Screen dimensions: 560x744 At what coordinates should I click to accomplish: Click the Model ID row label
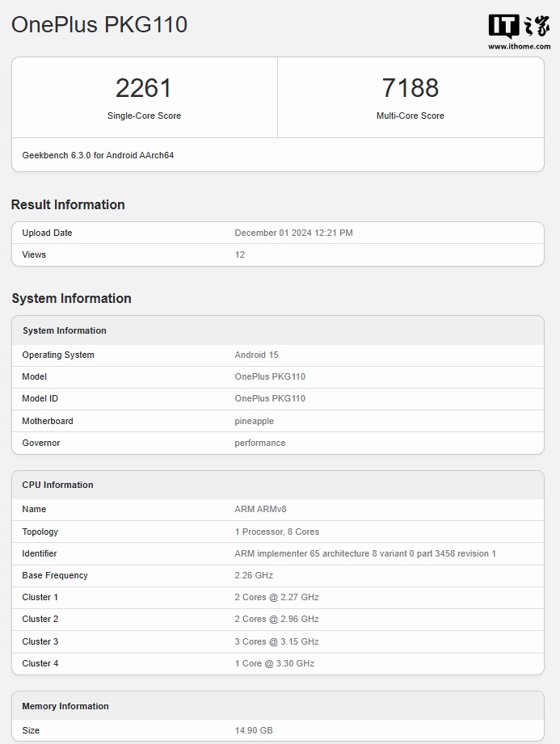[40, 398]
